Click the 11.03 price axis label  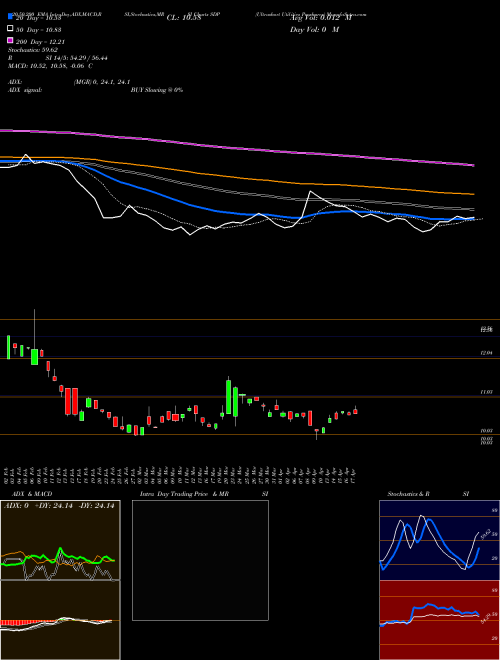[486, 392]
